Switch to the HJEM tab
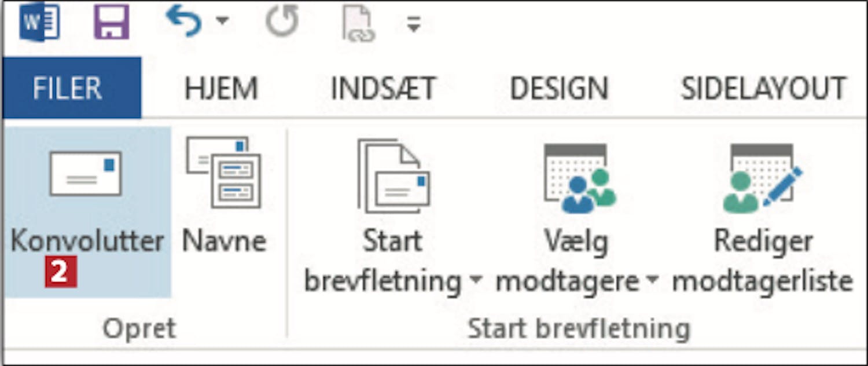 tap(220, 89)
